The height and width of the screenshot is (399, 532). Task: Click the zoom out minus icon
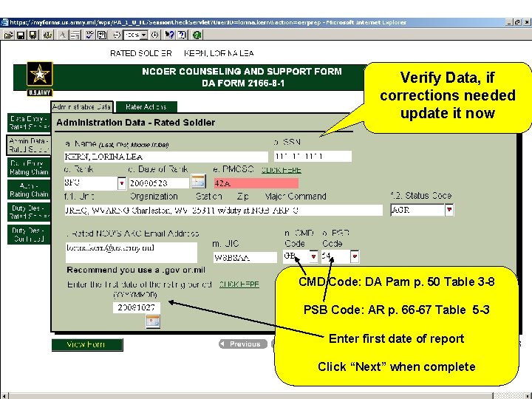coord(117,35)
